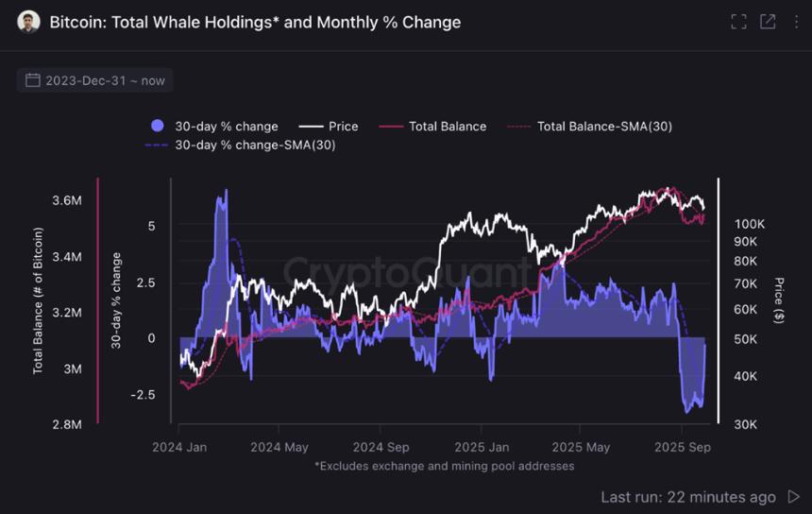Open the three-dot more options menu
Viewport: 812px width, 514px height.
[x=796, y=22]
